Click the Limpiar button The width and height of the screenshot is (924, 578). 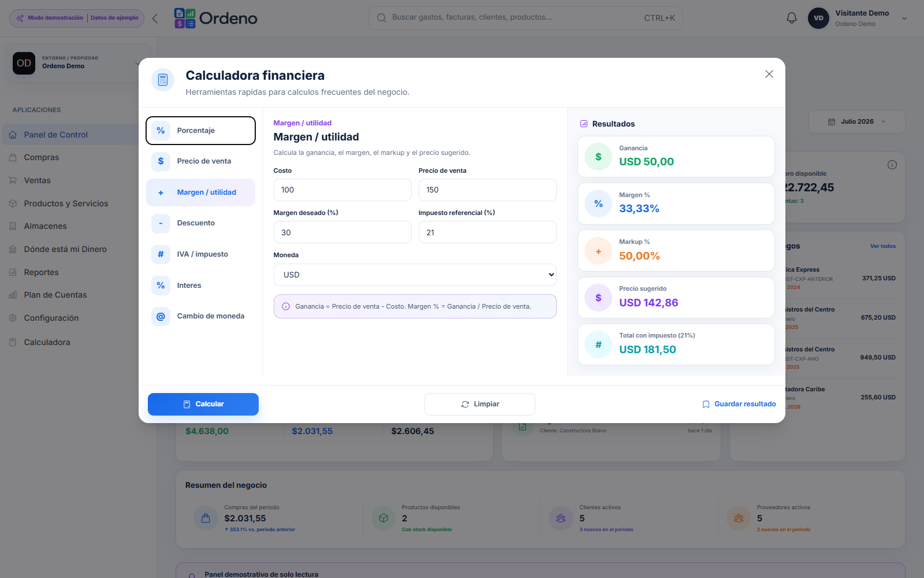[480, 404]
